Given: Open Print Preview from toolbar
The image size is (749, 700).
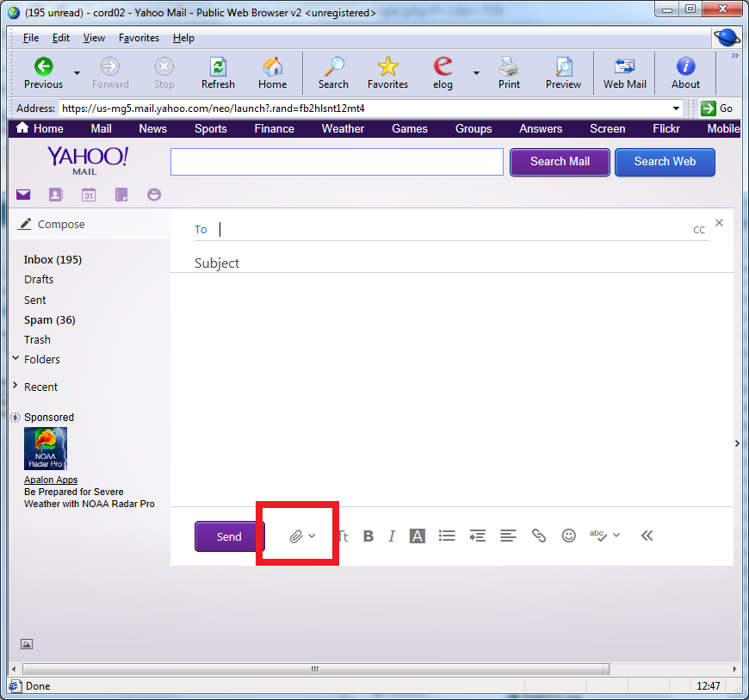Looking at the screenshot, I should [563, 72].
